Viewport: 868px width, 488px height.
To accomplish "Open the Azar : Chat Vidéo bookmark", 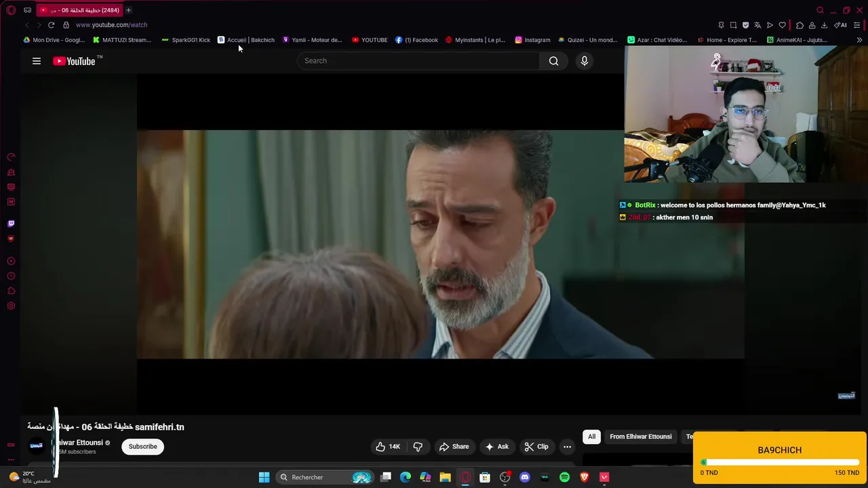I will point(657,40).
